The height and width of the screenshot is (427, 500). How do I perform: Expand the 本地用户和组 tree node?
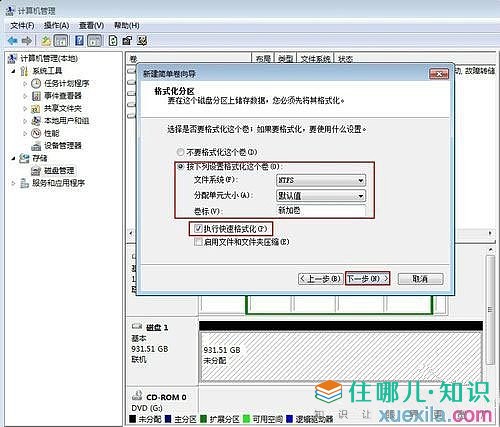pyautogui.click(x=25, y=121)
